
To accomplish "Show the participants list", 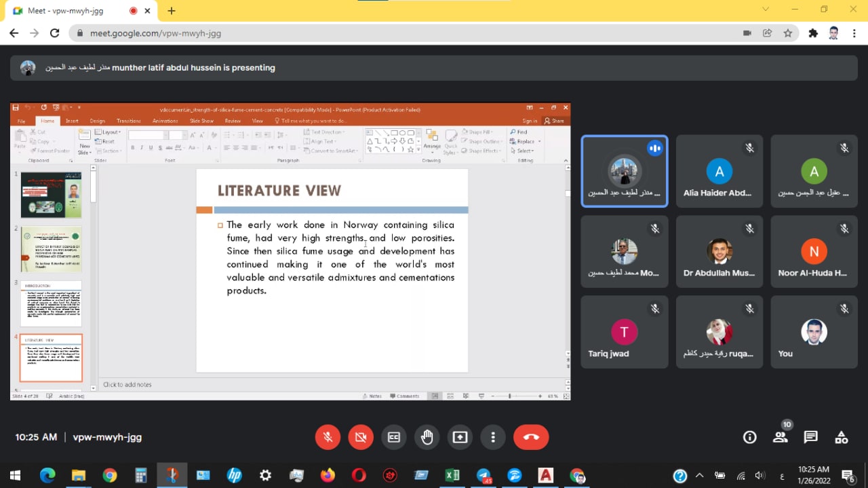I will pyautogui.click(x=781, y=437).
